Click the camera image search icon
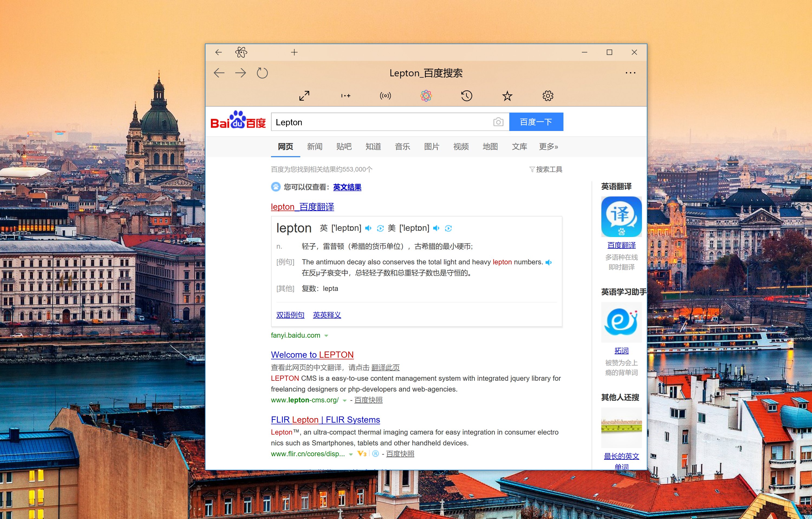 tap(498, 122)
